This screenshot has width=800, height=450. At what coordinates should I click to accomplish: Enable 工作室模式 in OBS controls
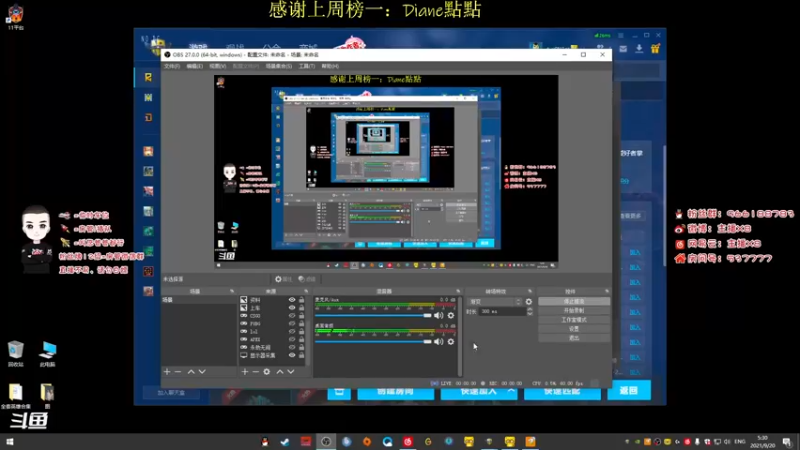click(x=574, y=320)
